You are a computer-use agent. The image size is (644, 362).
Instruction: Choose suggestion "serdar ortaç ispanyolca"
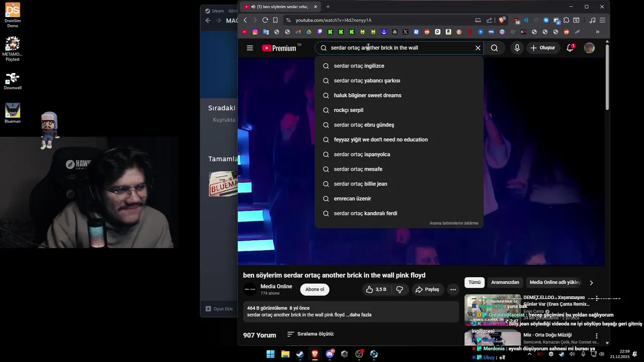tap(399, 154)
